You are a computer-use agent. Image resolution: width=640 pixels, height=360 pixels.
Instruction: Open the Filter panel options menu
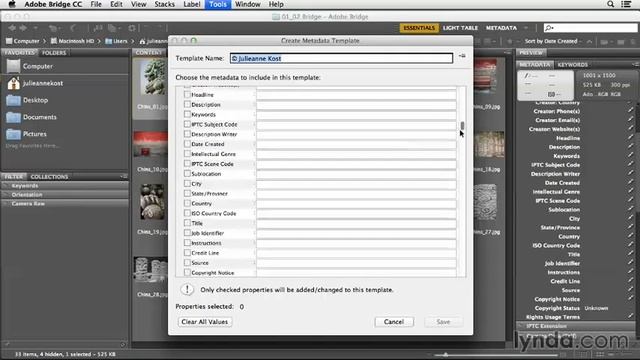pyautogui.click(x=123, y=176)
